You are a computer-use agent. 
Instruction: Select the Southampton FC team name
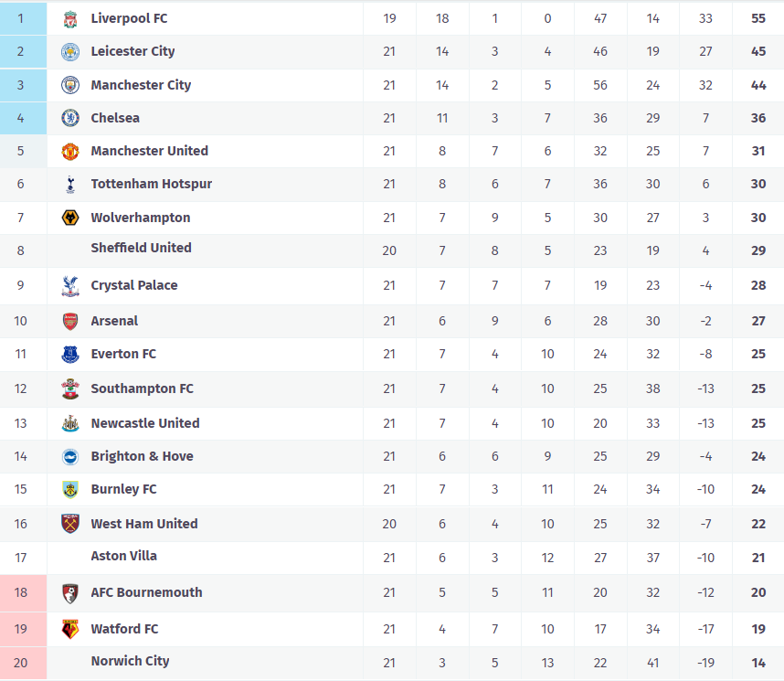click(x=142, y=388)
